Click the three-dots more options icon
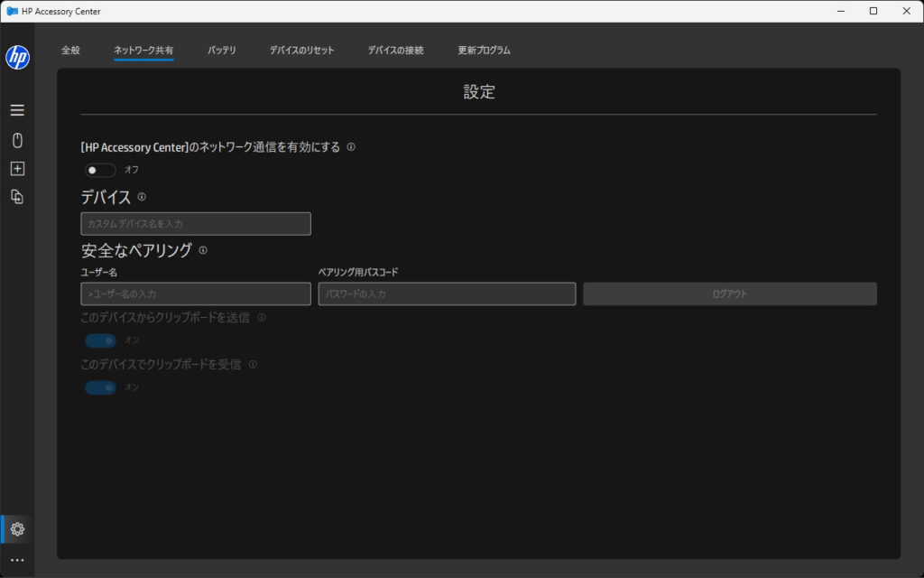 click(x=17, y=560)
